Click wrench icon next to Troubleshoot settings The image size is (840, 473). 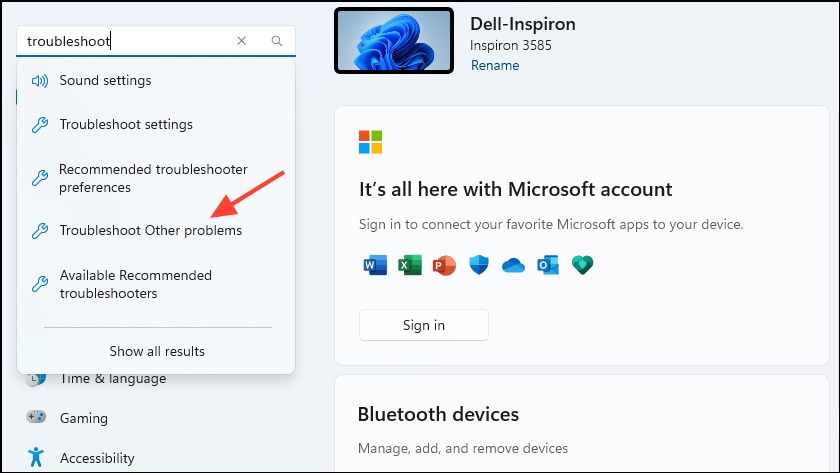tap(40, 125)
